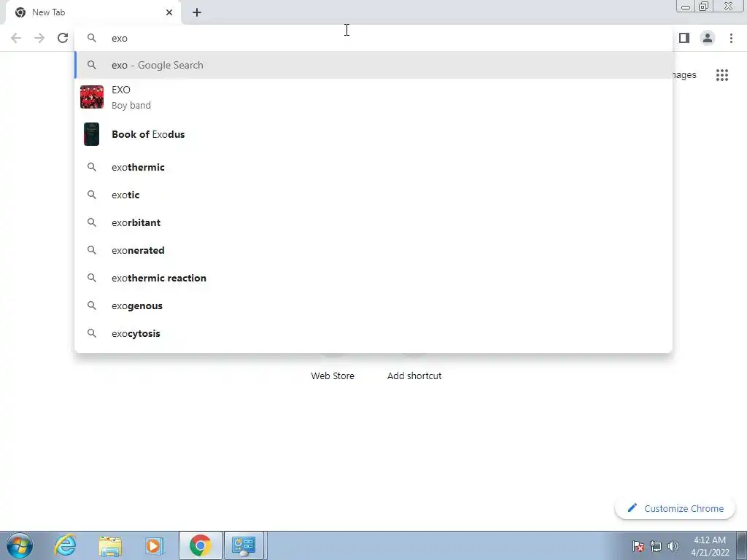
Task: Choose the exotic suggestion
Action: (373, 195)
